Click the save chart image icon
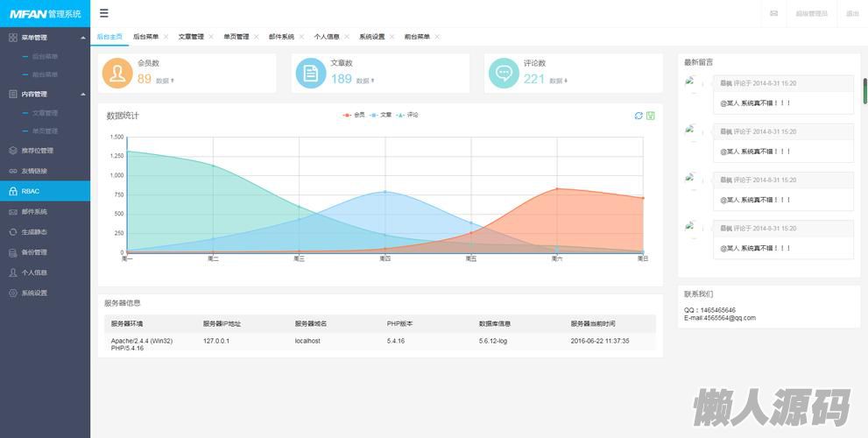This screenshot has height=438, width=868. pos(651,116)
